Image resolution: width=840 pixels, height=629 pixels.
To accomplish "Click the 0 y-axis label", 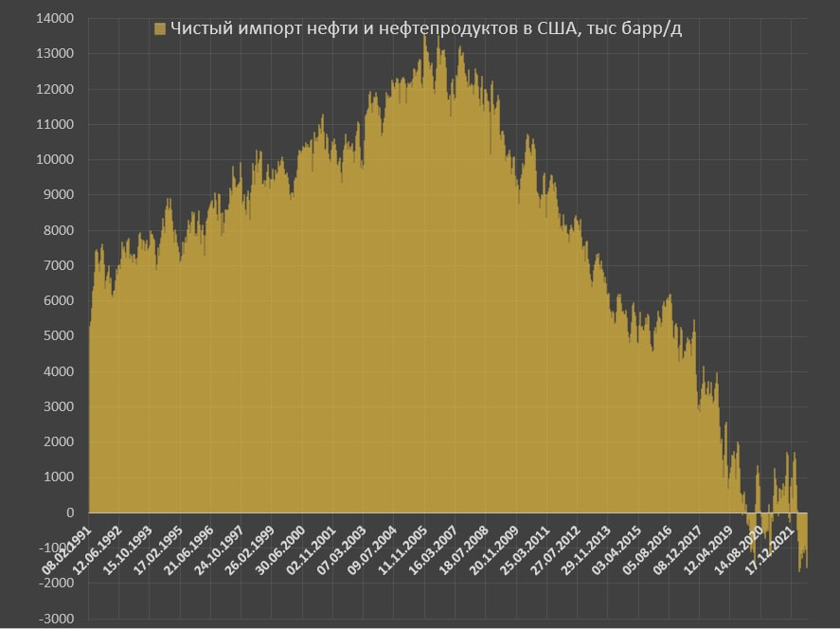I will pyautogui.click(x=70, y=512).
